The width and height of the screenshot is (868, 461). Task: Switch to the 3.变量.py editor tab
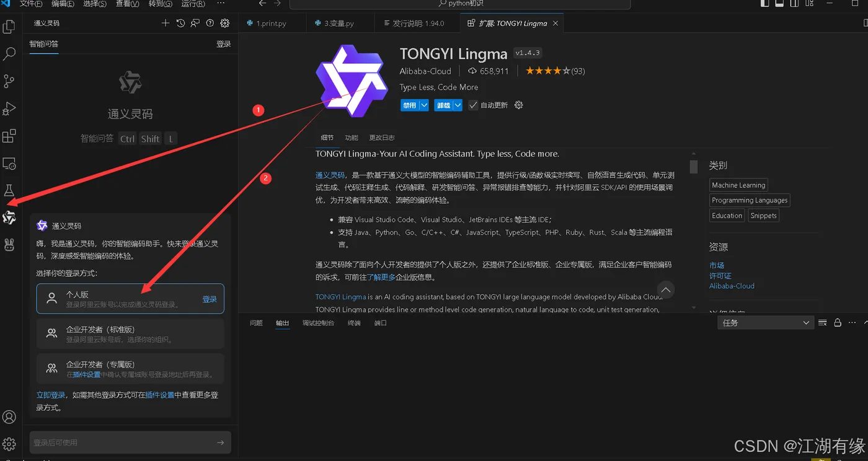340,24
